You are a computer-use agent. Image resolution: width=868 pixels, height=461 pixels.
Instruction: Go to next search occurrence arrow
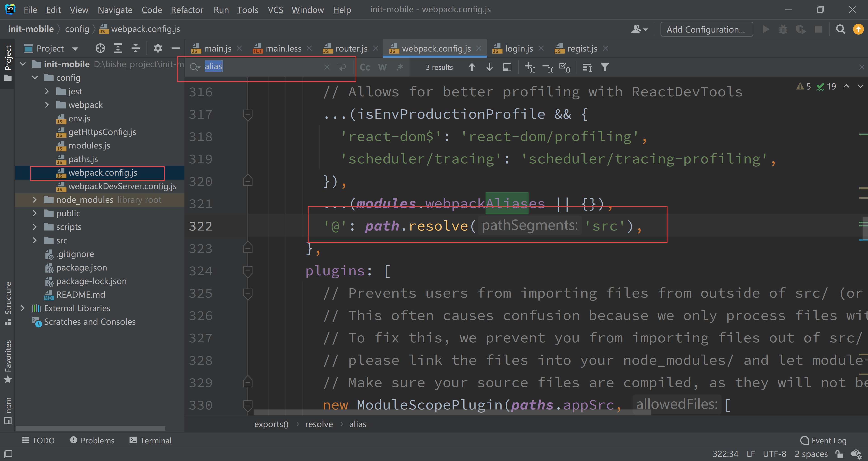click(489, 67)
